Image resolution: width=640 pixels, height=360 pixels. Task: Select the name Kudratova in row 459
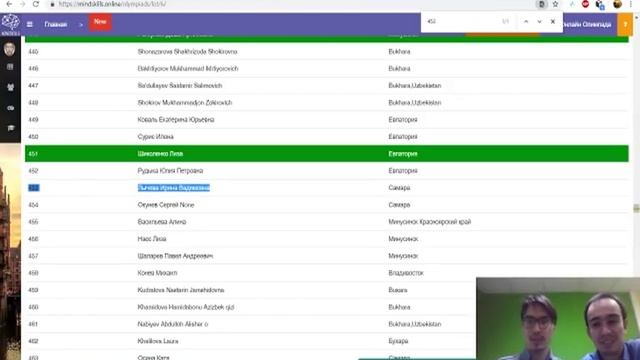(x=181, y=290)
